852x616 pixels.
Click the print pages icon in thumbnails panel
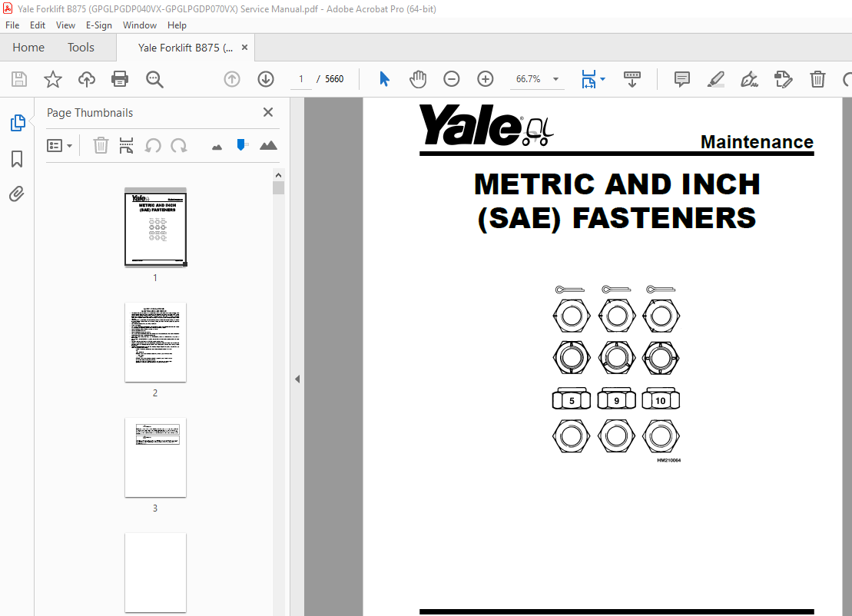126,146
